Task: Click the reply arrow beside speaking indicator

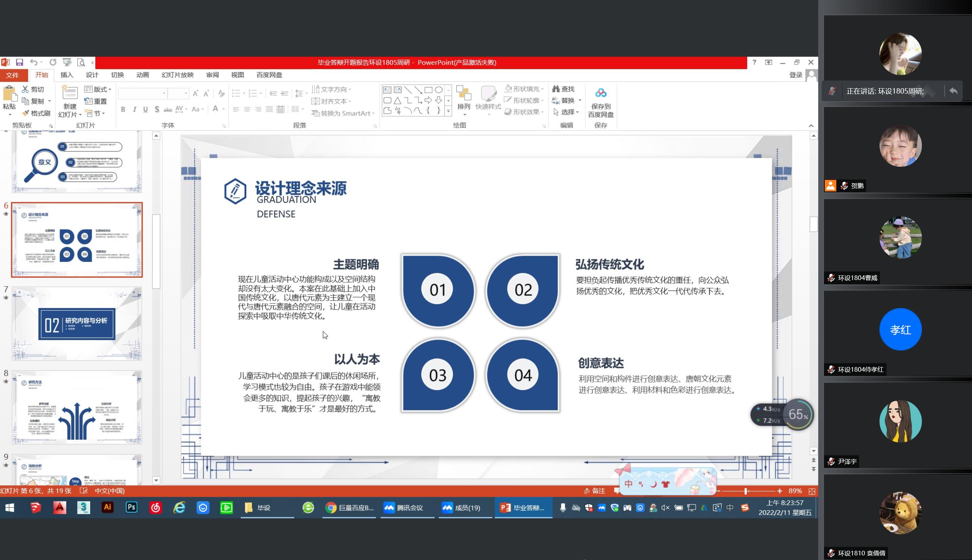Action: [954, 91]
